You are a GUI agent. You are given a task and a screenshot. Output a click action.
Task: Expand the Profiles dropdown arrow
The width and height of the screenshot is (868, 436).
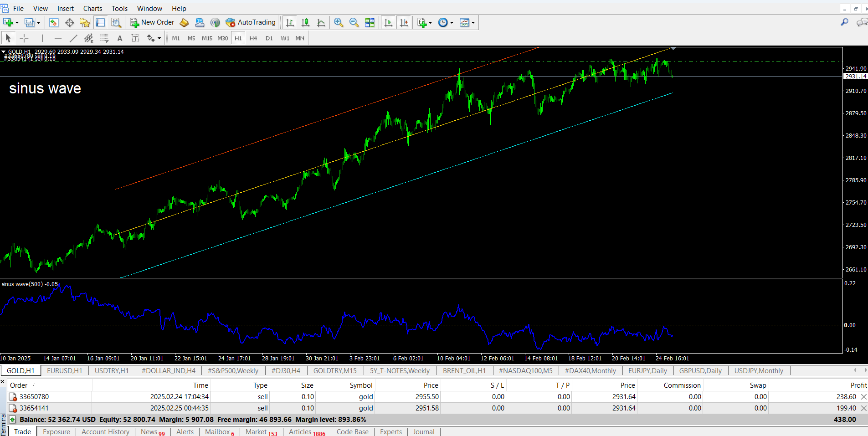click(39, 23)
